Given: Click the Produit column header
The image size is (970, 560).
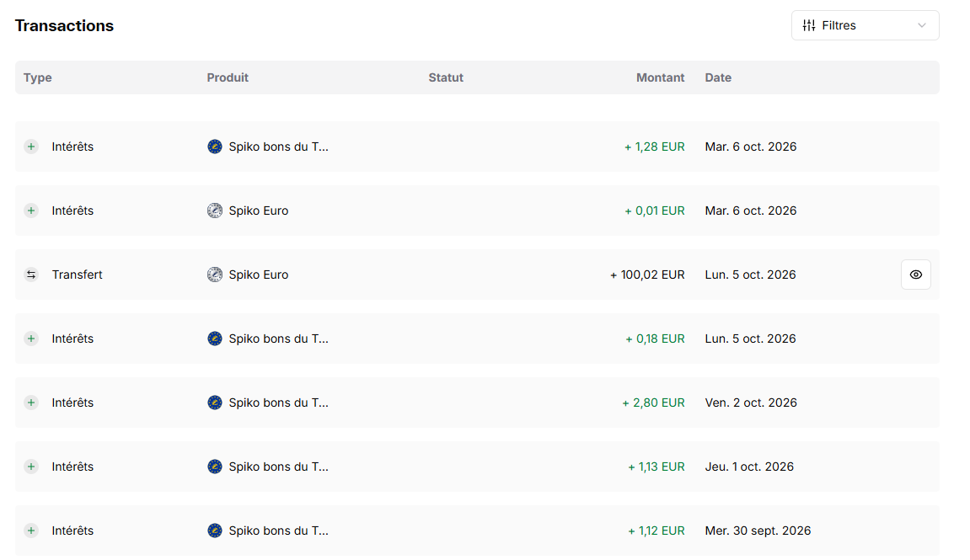Looking at the screenshot, I should (x=228, y=77).
